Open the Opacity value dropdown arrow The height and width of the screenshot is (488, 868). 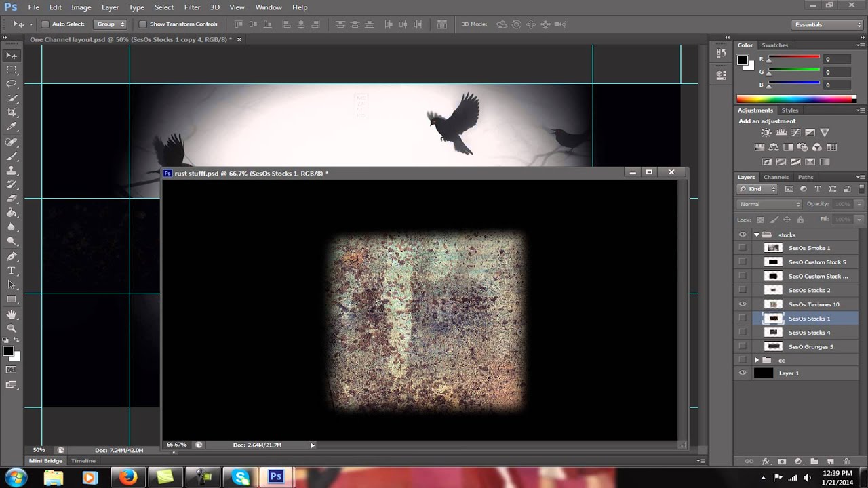(859, 204)
